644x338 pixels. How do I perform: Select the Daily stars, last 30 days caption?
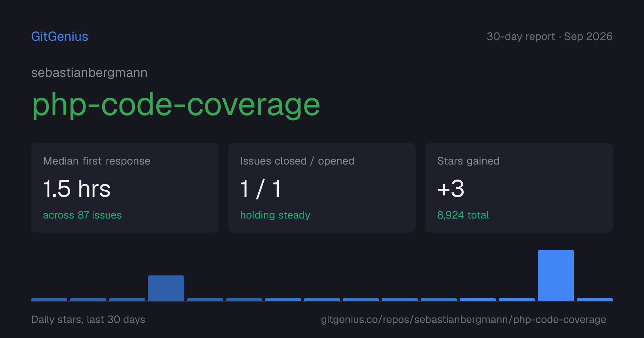(x=88, y=319)
